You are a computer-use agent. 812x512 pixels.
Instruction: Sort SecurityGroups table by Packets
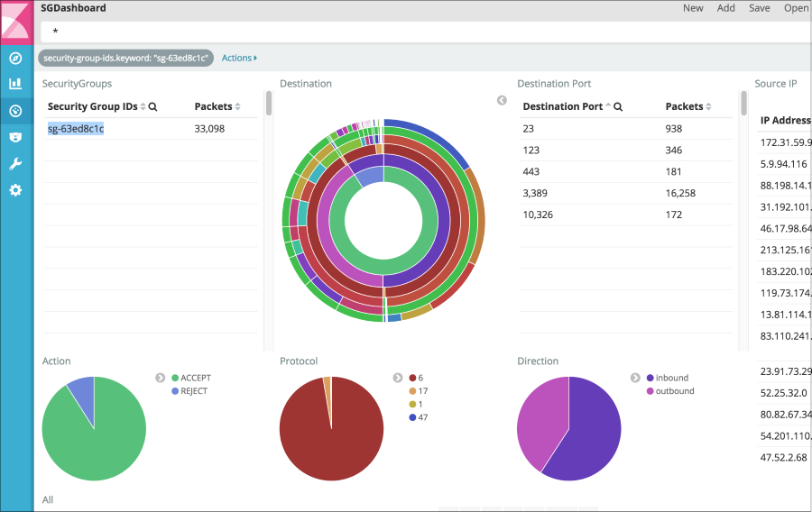(237, 106)
